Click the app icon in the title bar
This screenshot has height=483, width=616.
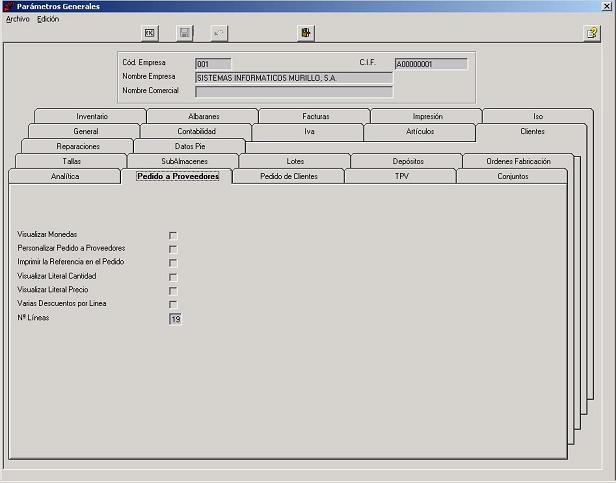pos(9,6)
